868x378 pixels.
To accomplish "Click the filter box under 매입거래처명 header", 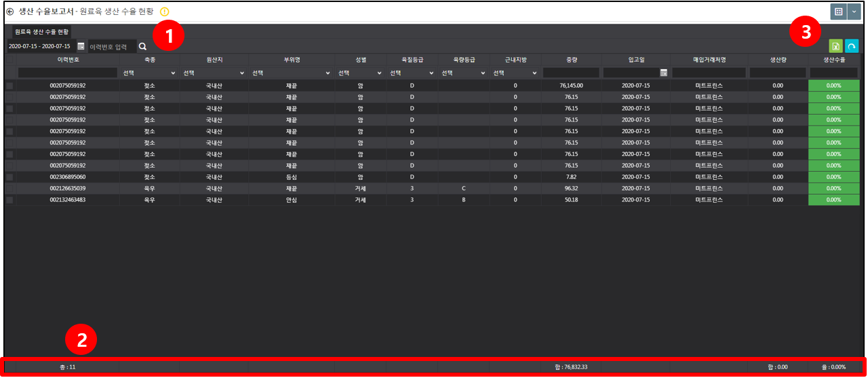I will 710,73.
